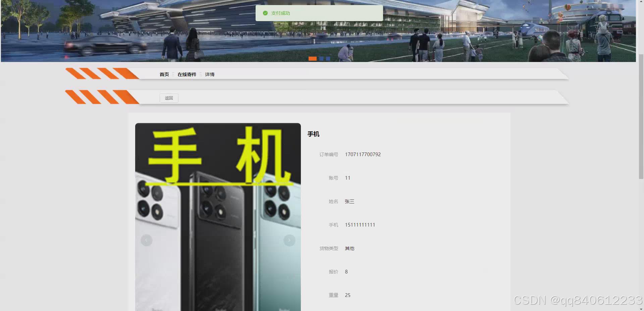Image resolution: width=644 pixels, height=311 pixels.
Task: Click the order number 1707117700792
Action: click(x=363, y=154)
